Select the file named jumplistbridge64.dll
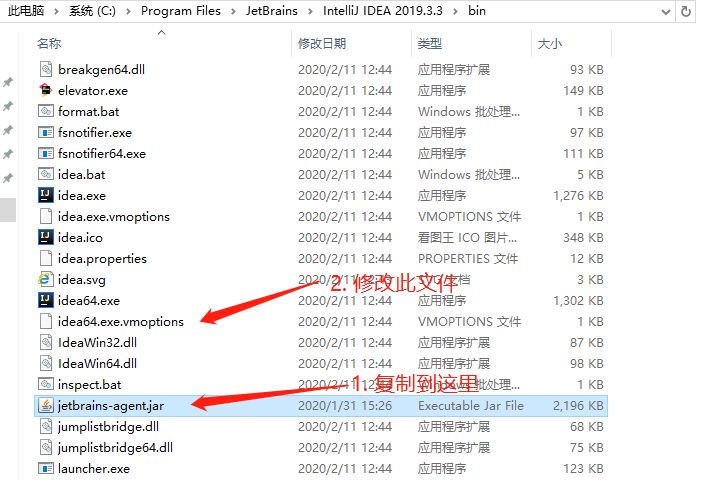The width and height of the screenshot is (705, 484). click(115, 448)
